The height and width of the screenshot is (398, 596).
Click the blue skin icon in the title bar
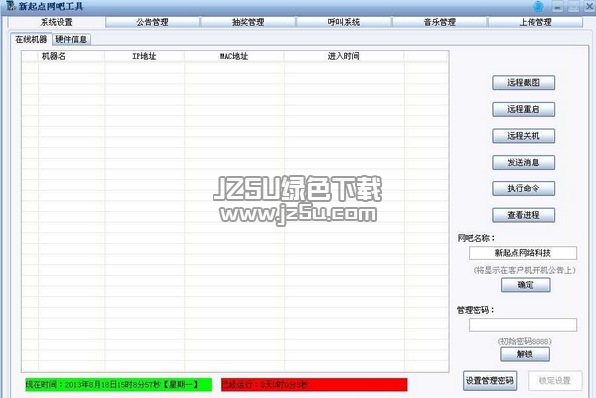pyautogui.click(x=538, y=6)
